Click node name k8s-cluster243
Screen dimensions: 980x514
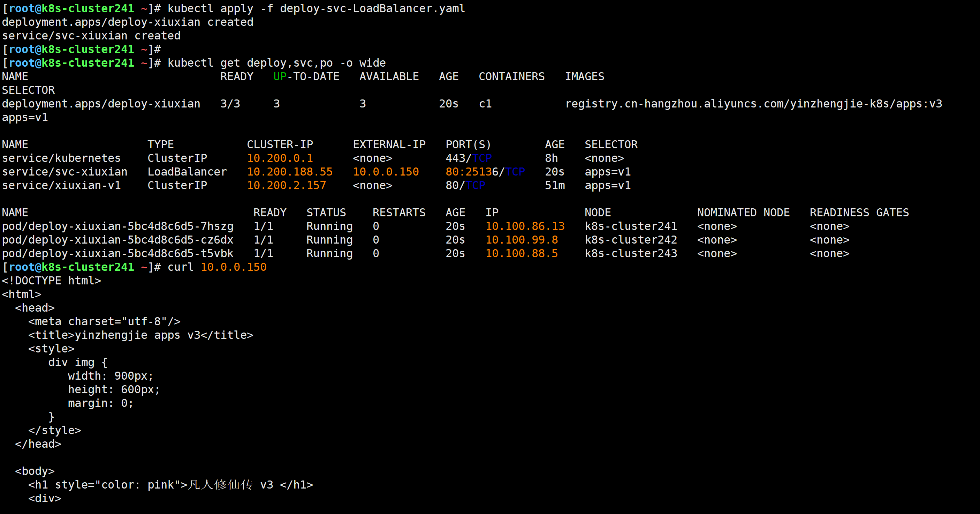coord(631,254)
